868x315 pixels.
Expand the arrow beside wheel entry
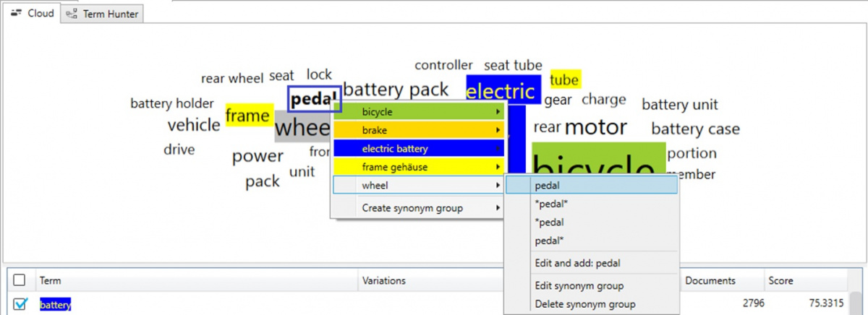click(x=498, y=186)
